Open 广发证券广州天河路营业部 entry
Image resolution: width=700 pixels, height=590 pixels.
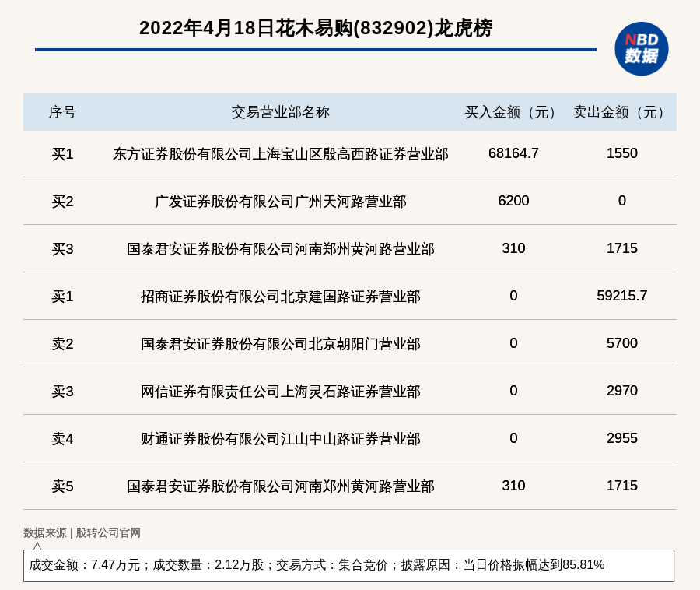[280, 202]
